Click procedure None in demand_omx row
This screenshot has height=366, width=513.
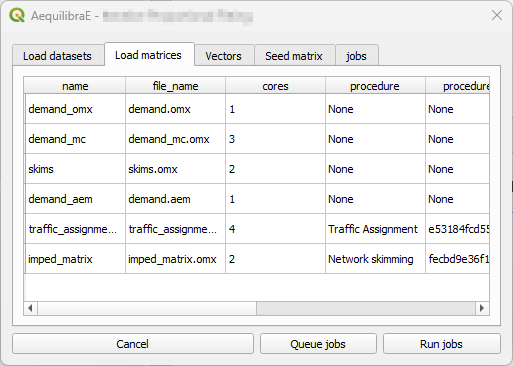pyautogui.click(x=375, y=109)
